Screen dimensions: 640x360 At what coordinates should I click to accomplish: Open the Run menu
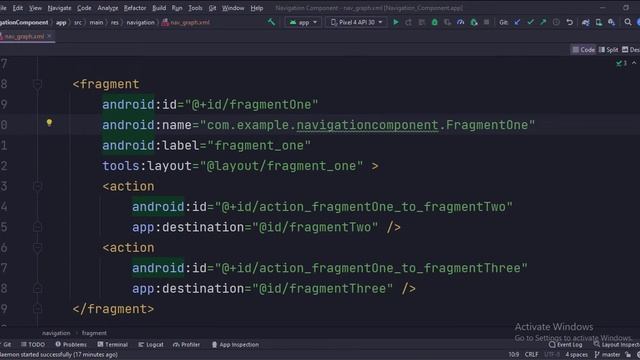(177, 8)
